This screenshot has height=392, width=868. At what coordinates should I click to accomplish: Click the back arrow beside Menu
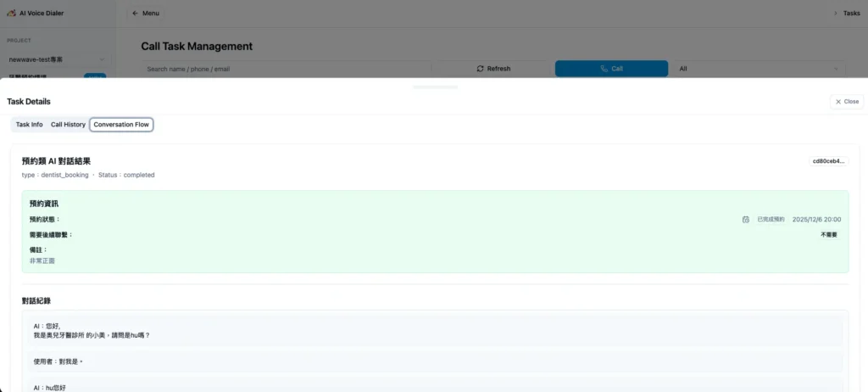point(136,14)
